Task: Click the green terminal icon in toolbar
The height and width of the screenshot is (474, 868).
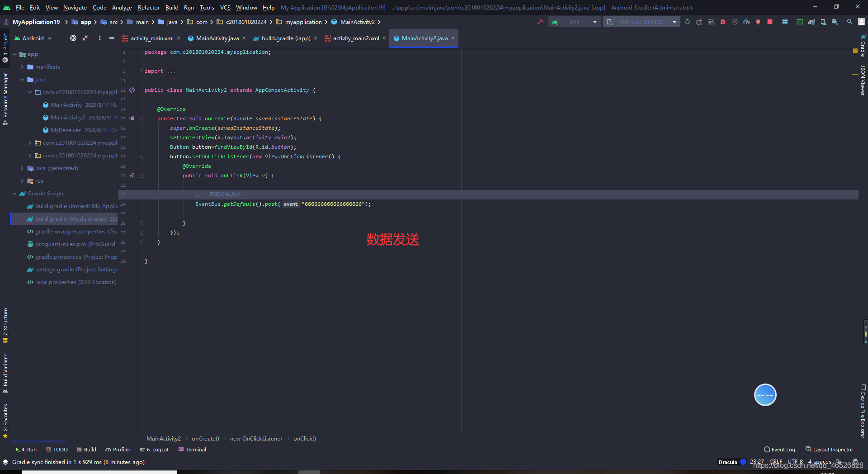Action: point(800,22)
